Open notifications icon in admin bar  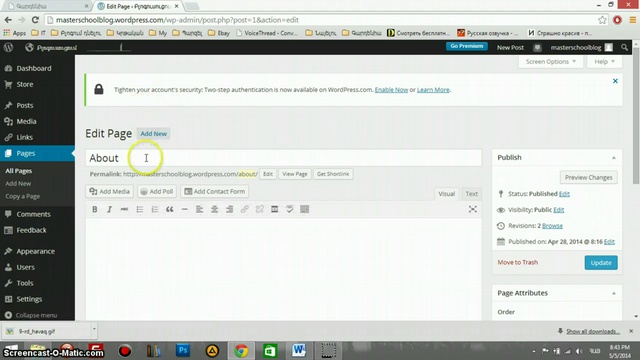click(x=537, y=48)
